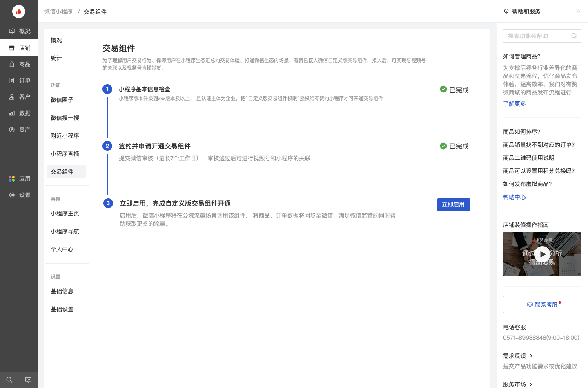Viewport: 588px width, 388px height.
Task: Open the 资产 assets icon
Action: pyautogui.click(x=11, y=129)
